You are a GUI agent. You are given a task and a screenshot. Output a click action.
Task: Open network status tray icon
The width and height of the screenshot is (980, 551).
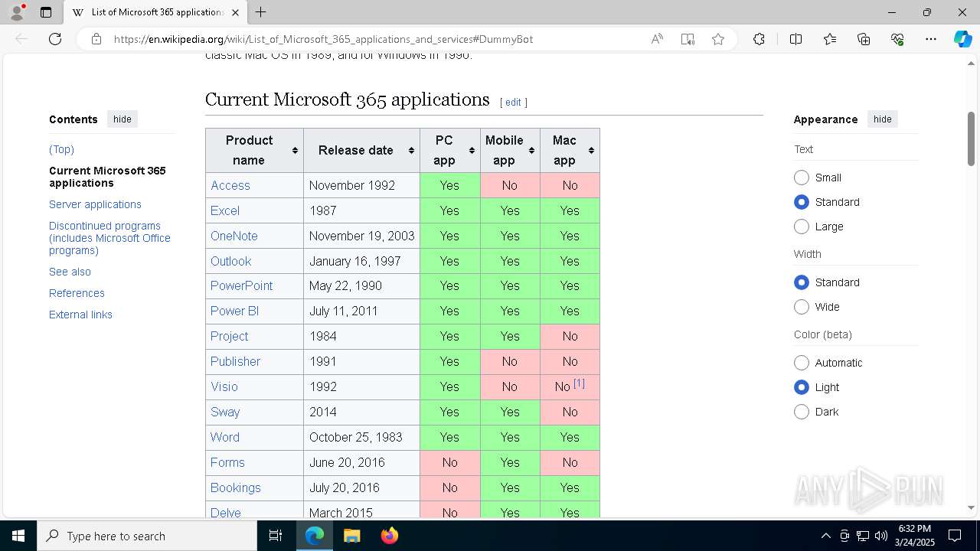863,536
